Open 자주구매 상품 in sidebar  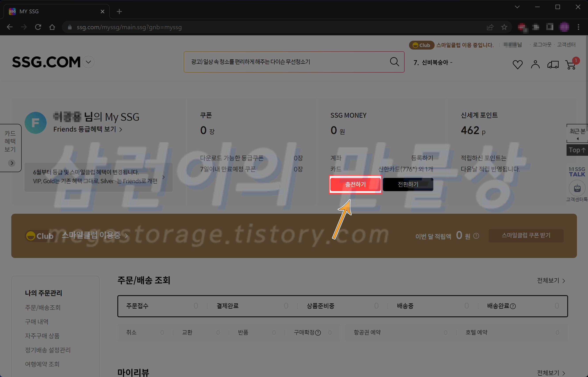[42, 336]
